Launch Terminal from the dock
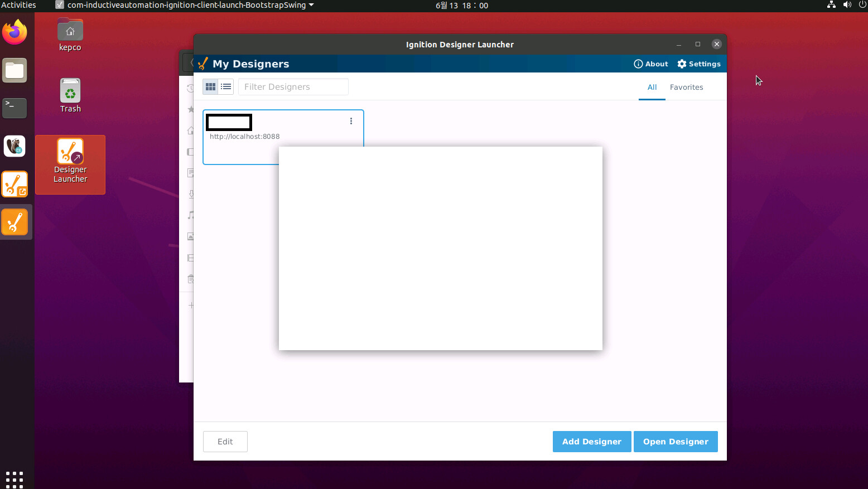 click(15, 108)
